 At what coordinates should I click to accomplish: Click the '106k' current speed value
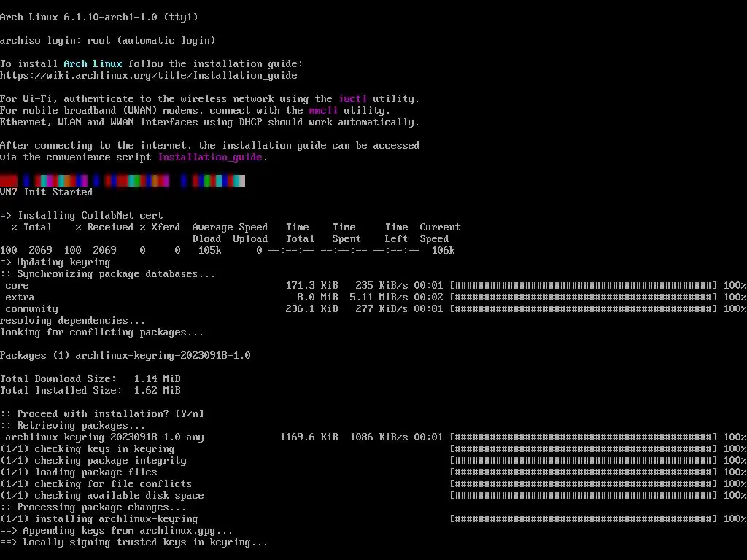pyautogui.click(x=443, y=251)
